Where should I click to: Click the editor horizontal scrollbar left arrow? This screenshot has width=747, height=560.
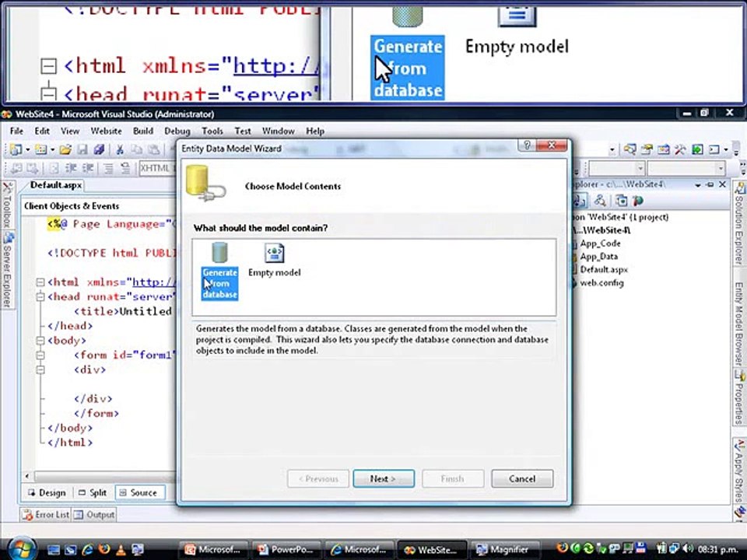(x=27, y=476)
